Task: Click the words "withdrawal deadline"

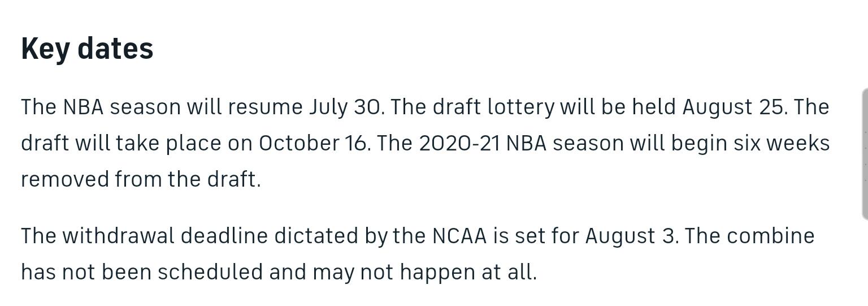Action: 165,236
